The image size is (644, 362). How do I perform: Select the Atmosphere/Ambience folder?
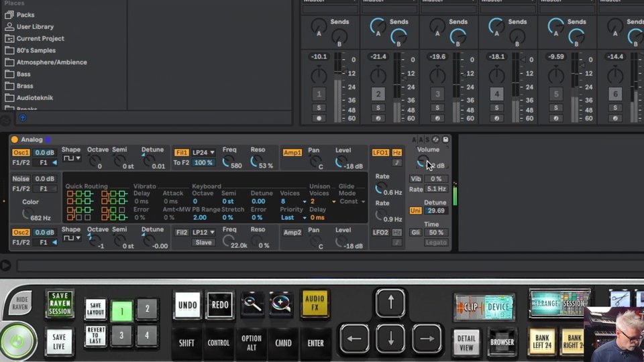[x=46, y=62]
